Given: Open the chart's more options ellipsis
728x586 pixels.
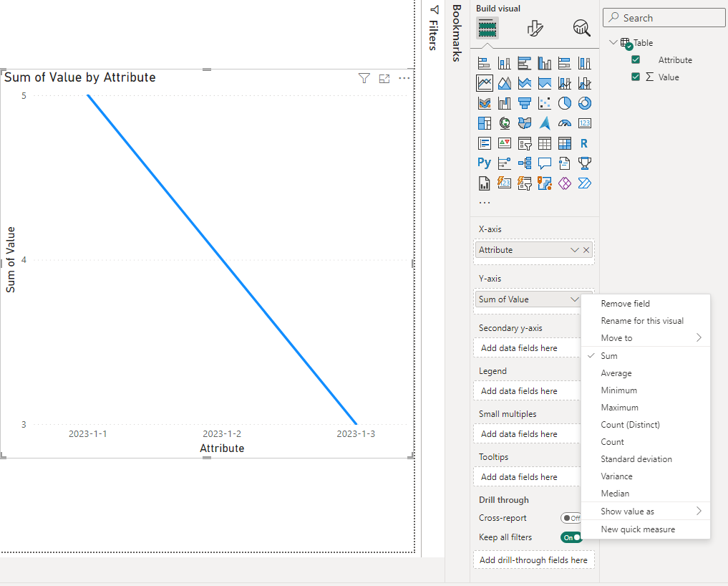Looking at the screenshot, I should tap(404, 78).
